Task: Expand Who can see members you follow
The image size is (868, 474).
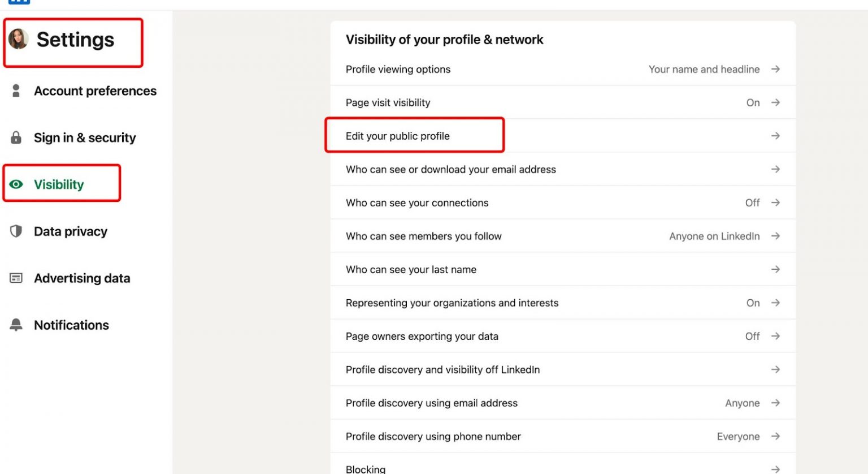Action: click(775, 236)
